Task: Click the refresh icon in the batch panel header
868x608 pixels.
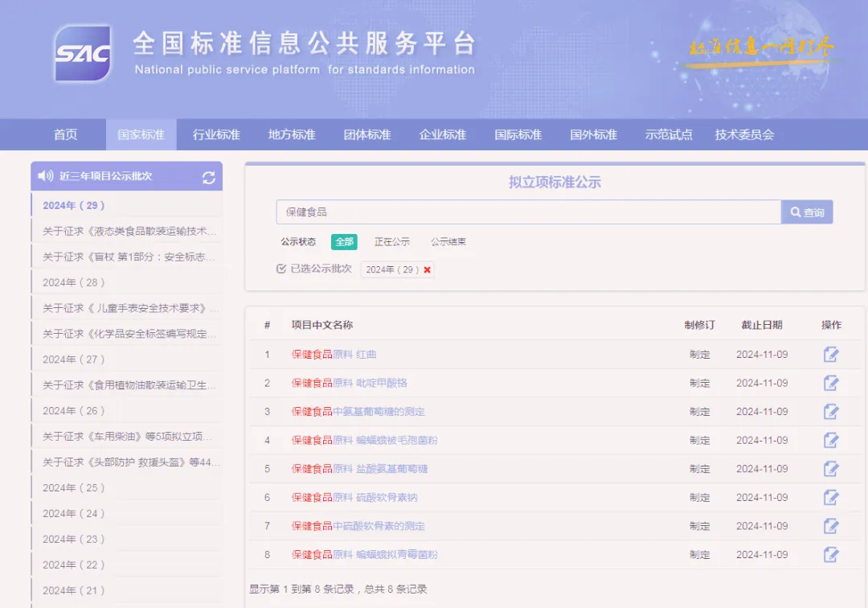Action: (209, 177)
